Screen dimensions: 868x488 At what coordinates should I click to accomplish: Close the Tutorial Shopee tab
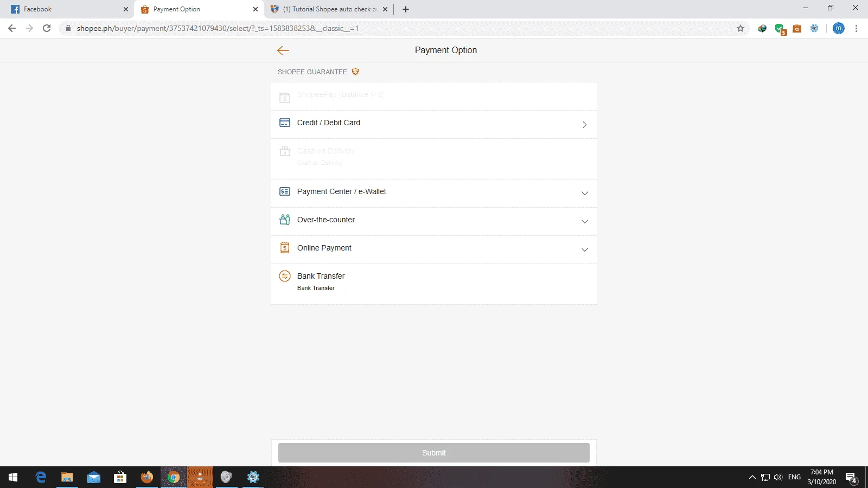tap(385, 9)
